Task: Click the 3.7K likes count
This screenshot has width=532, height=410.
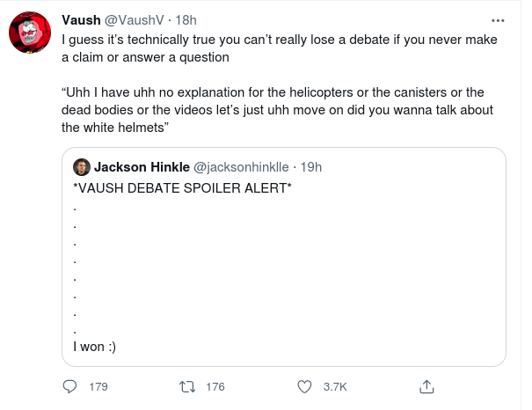Action: (335, 386)
